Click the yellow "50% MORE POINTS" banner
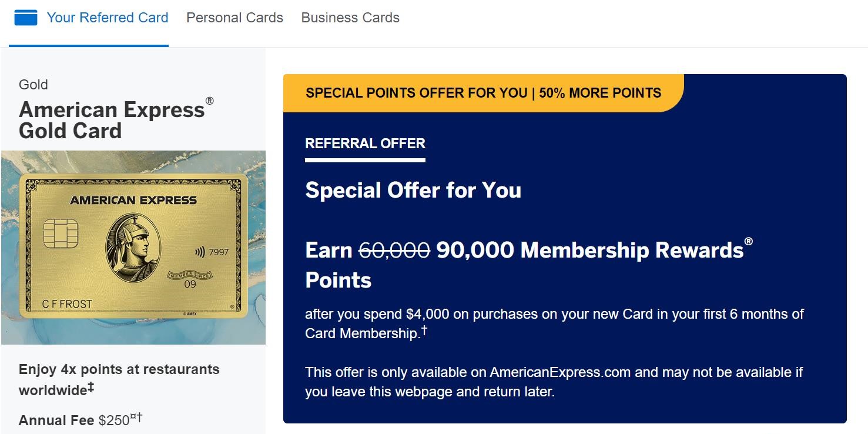The width and height of the screenshot is (868, 434). tap(482, 92)
